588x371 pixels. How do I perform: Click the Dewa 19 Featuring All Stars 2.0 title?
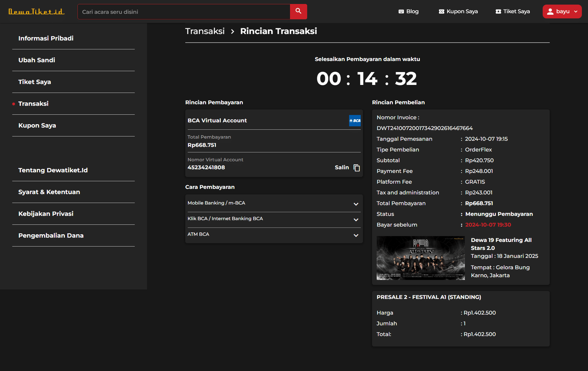(x=501, y=244)
